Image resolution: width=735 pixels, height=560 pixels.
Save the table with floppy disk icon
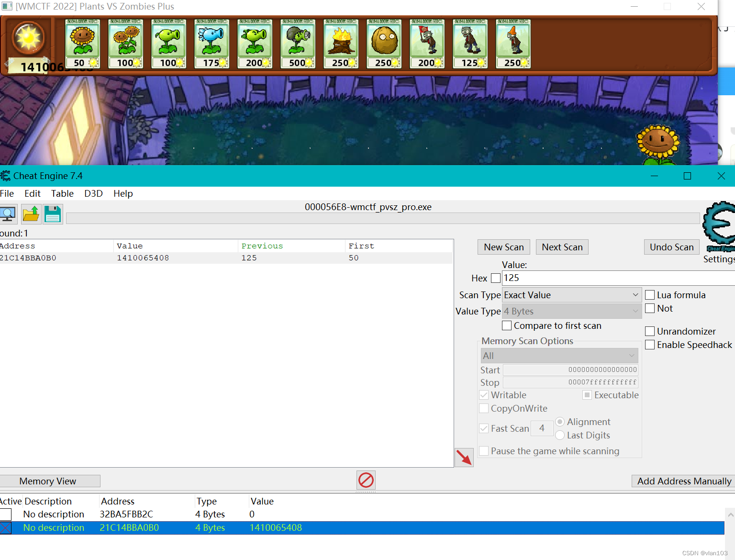[x=53, y=214]
